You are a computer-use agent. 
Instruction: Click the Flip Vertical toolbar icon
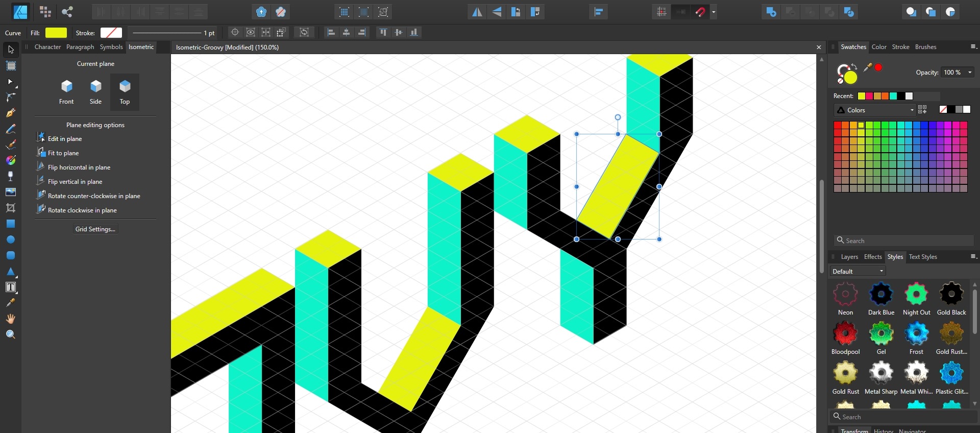click(x=497, y=12)
